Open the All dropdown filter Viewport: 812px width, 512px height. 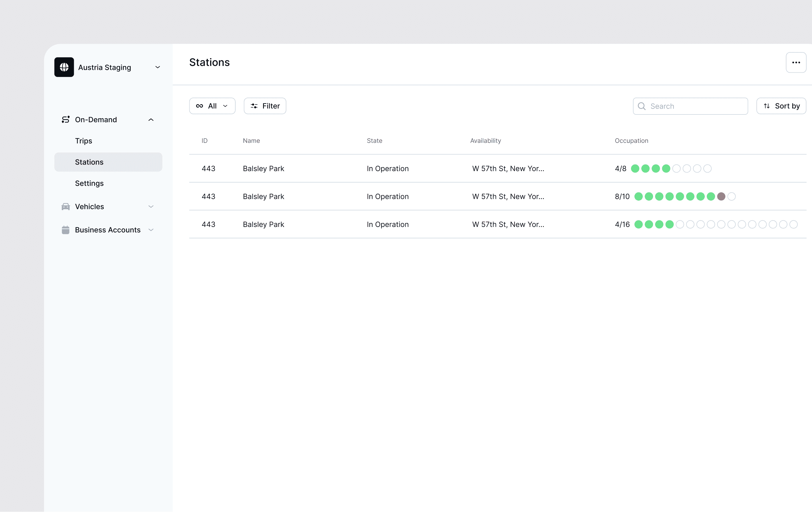(212, 106)
